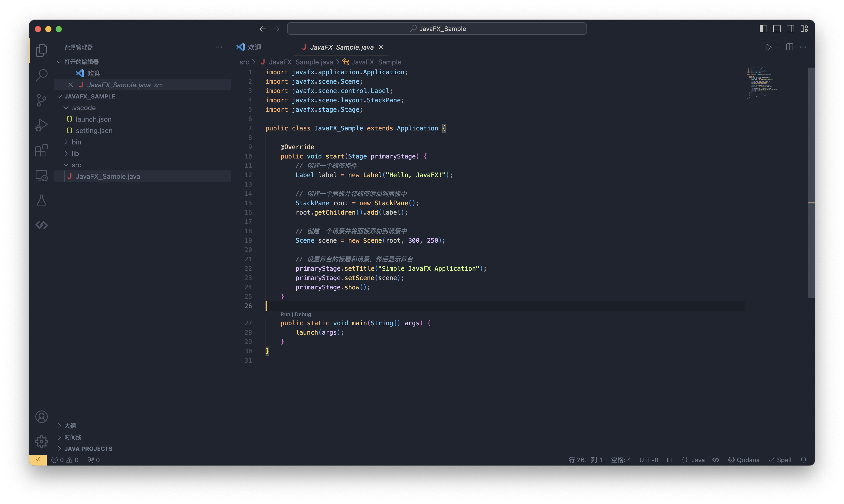Open the Manage gear icon
This screenshot has width=844, height=504.
coord(41,441)
